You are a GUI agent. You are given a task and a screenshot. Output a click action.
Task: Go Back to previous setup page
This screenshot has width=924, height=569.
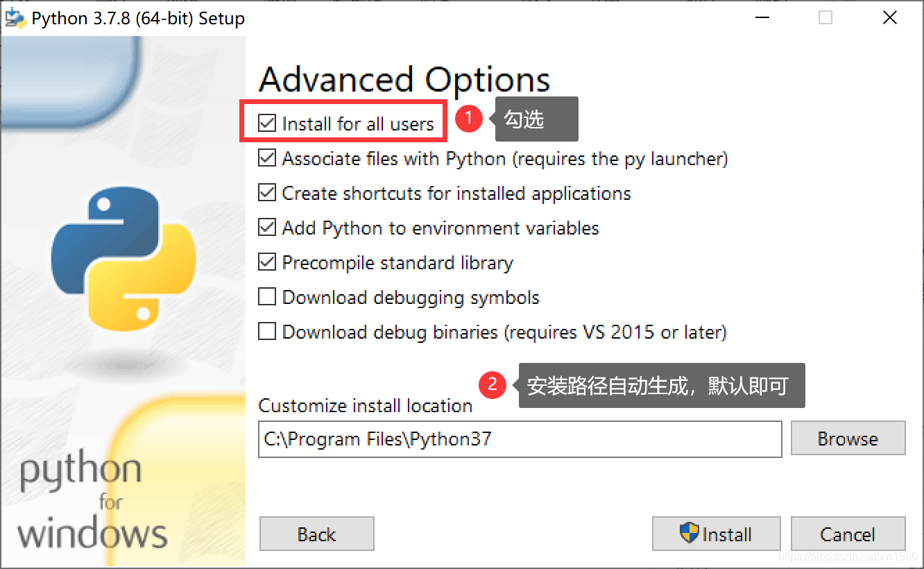[x=317, y=534]
